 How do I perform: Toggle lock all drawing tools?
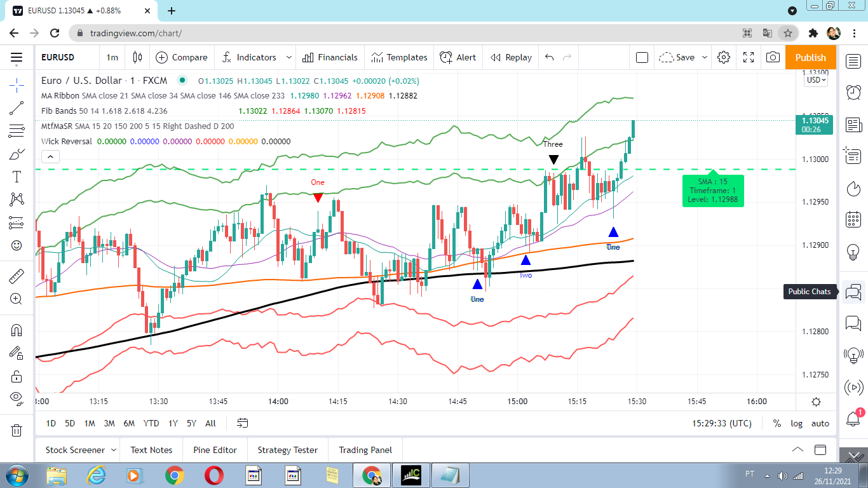[x=17, y=376]
